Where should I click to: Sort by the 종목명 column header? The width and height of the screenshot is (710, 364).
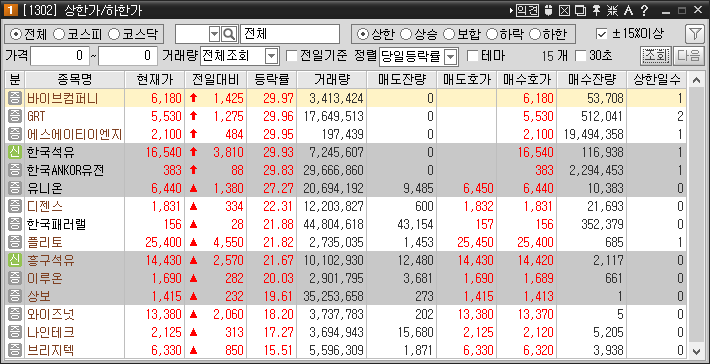pyautogui.click(x=75, y=80)
